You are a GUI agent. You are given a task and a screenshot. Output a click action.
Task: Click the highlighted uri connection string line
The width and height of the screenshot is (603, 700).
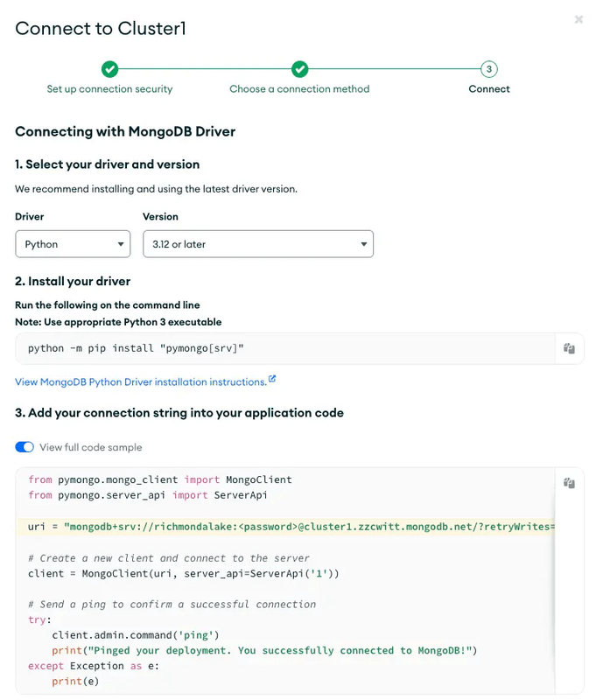285,527
